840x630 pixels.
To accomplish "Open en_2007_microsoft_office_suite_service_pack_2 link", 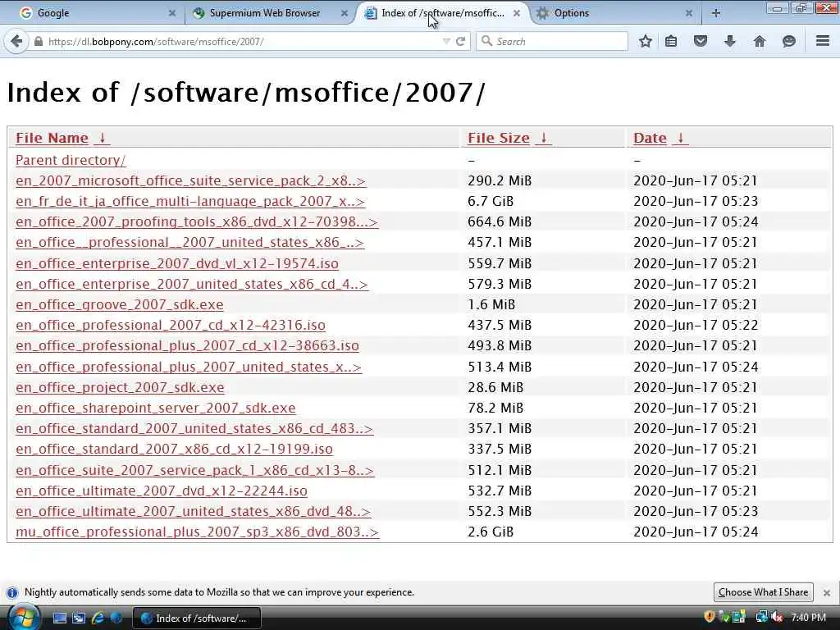I will click(x=190, y=181).
